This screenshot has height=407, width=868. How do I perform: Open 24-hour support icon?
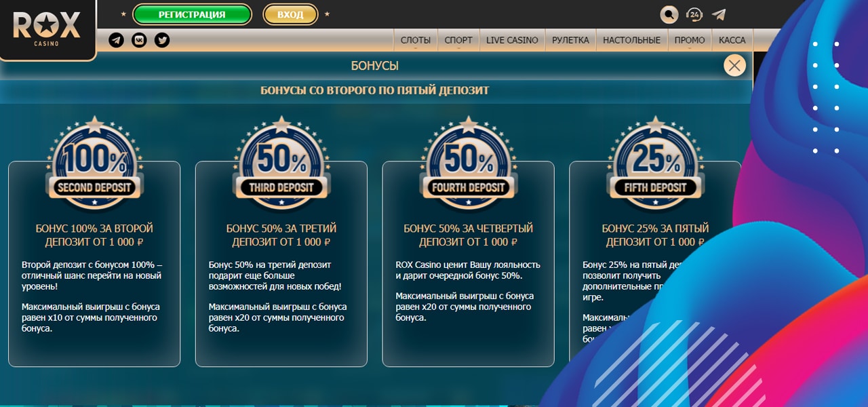tap(694, 14)
